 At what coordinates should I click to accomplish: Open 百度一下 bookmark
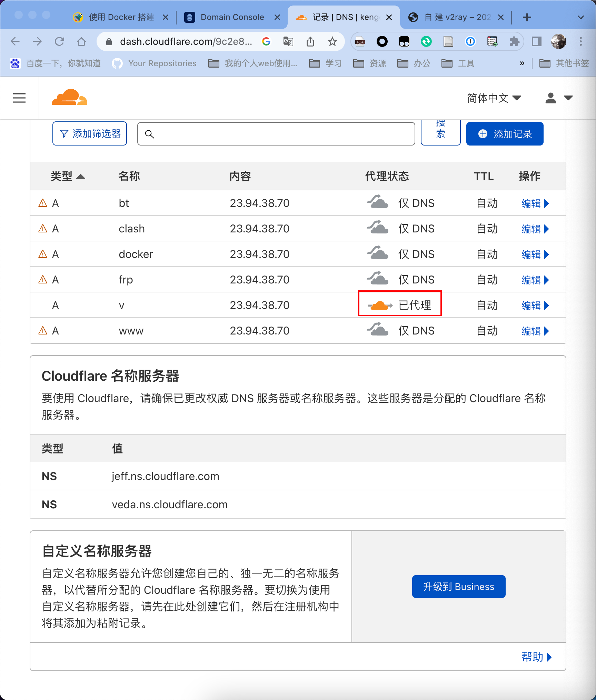[x=55, y=63]
